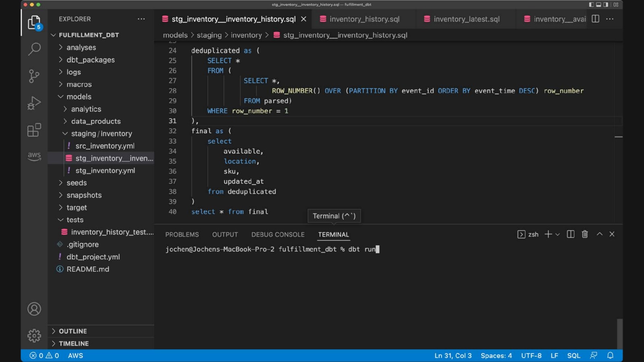Expand the target folder
Screen dimensions: 644x362
coord(101,208)
